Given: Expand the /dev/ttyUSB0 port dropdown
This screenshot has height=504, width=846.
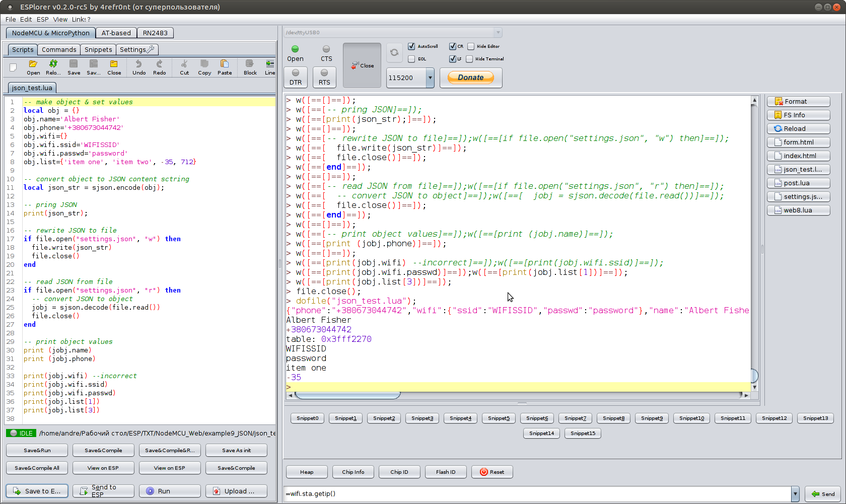Looking at the screenshot, I should [498, 33].
